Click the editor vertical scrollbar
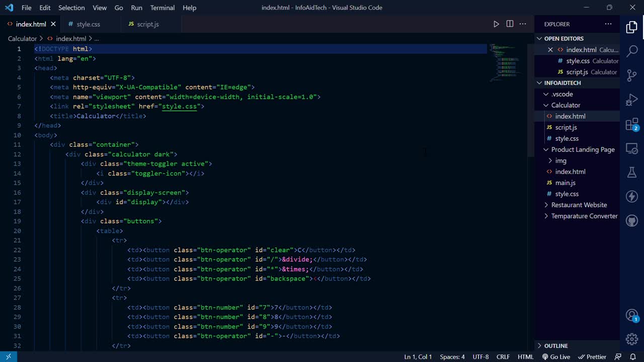644x362 pixels. tap(530, 101)
